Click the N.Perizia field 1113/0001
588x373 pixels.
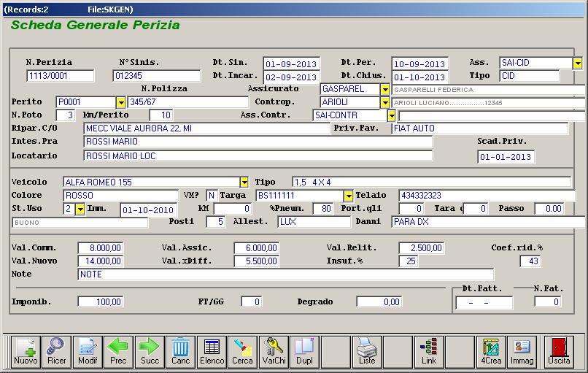[x=61, y=76]
